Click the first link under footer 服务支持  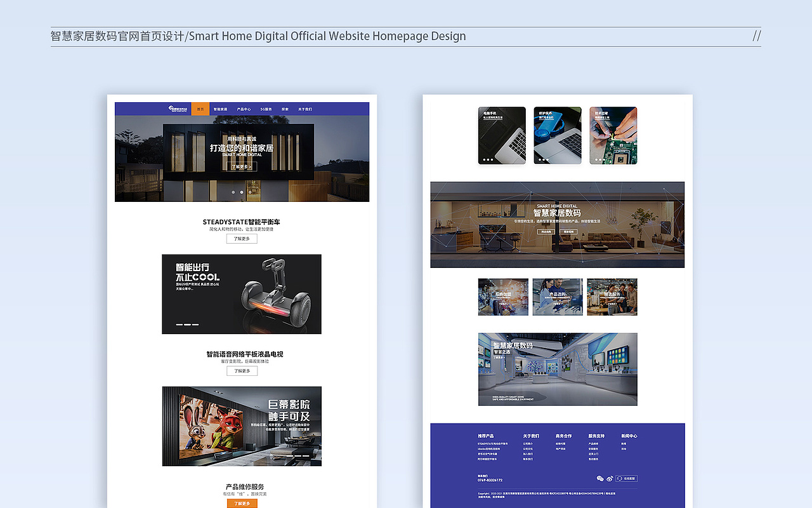[594, 444]
